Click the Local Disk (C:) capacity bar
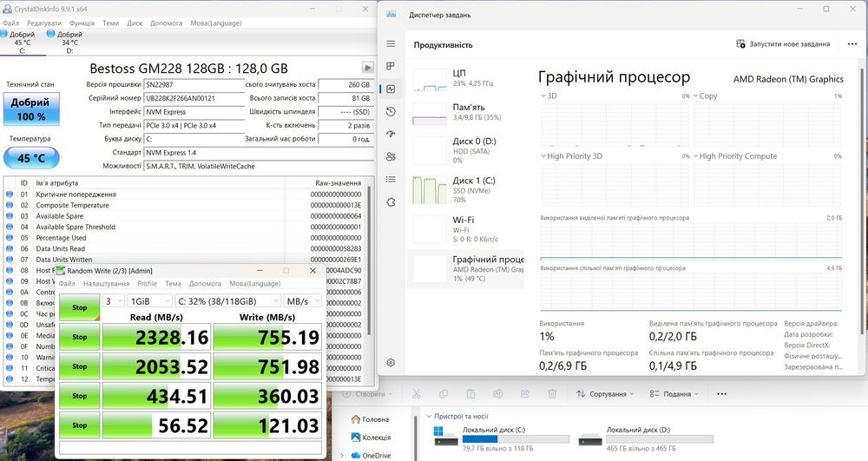 (x=516, y=439)
